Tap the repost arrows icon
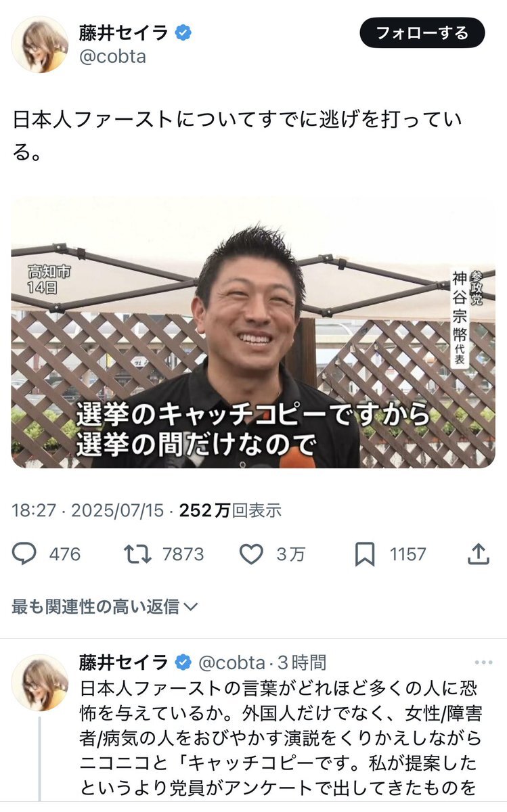 [138, 554]
